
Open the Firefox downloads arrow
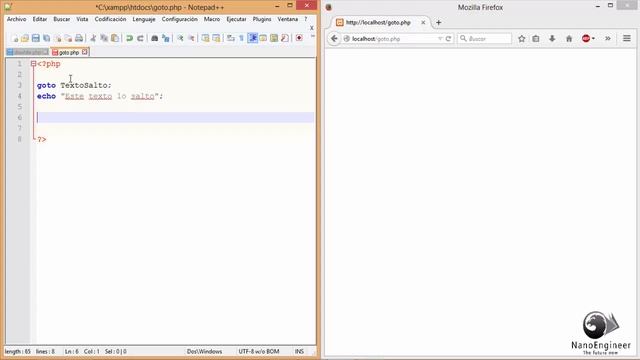pyautogui.click(x=552, y=39)
